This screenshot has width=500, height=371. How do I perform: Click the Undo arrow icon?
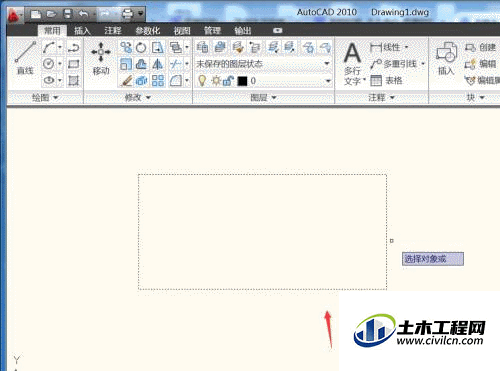(x=83, y=14)
